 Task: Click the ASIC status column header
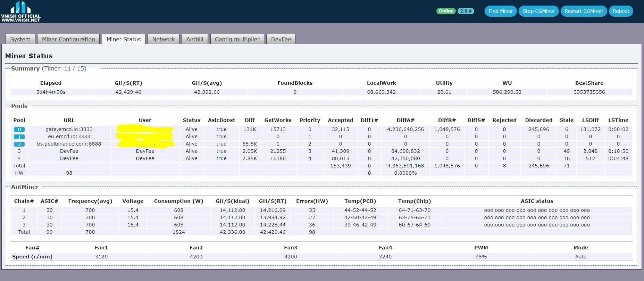(537, 201)
